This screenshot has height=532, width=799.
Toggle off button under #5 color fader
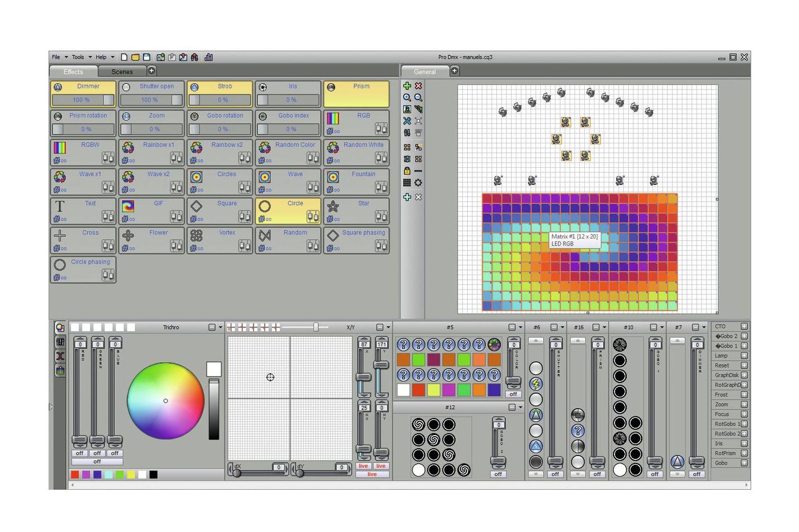(513, 394)
